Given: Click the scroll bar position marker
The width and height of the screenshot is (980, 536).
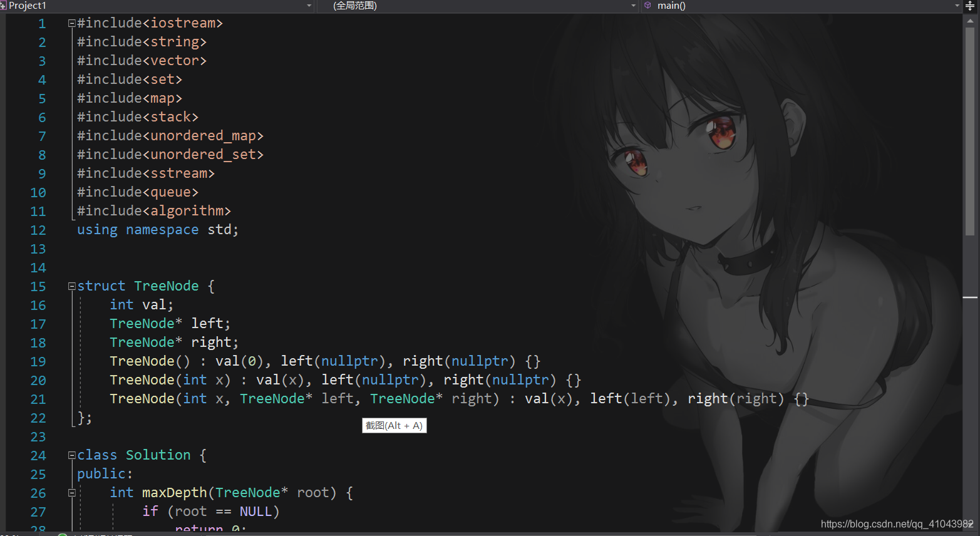Looking at the screenshot, I should (970, 297).
